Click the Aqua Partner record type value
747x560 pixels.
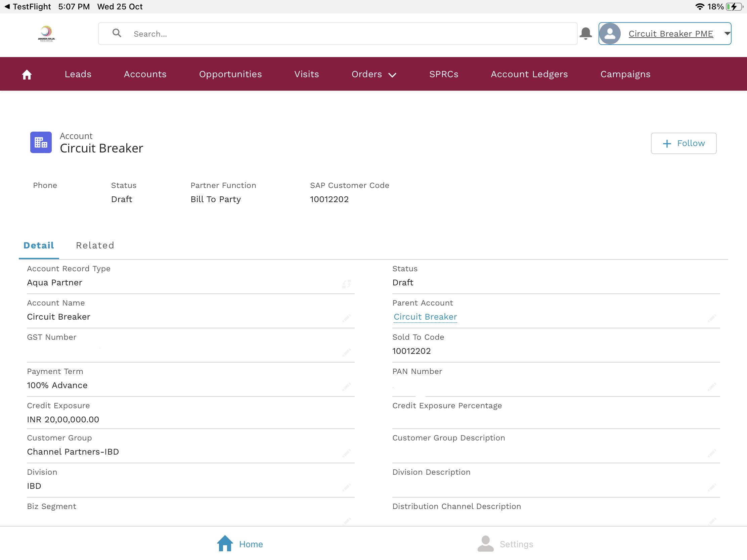55,283
